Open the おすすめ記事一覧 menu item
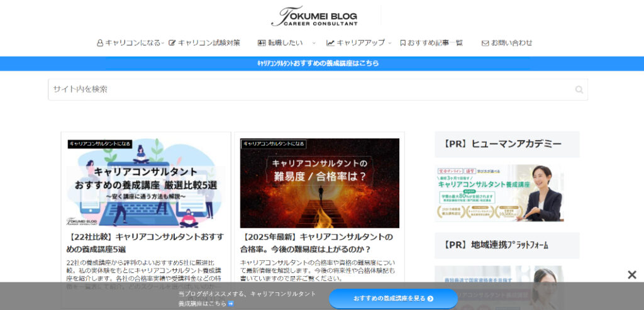The height and width of the screenshot is (310, 644). coord(435,43)
